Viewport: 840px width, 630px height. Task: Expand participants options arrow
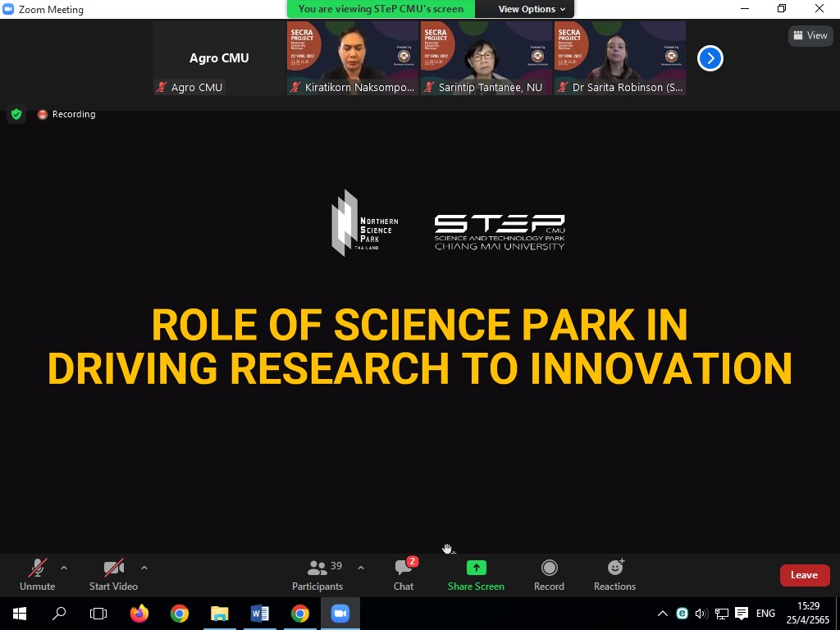point(361,568)
